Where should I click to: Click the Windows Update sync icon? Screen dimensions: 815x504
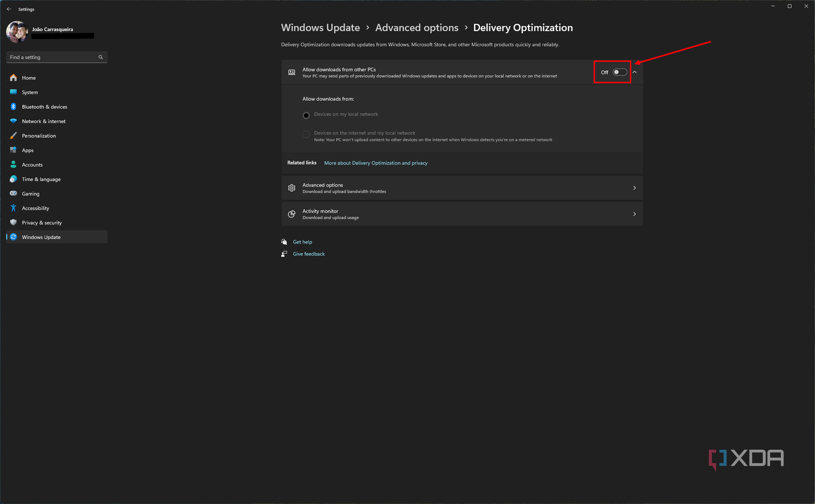coord(13,237)
